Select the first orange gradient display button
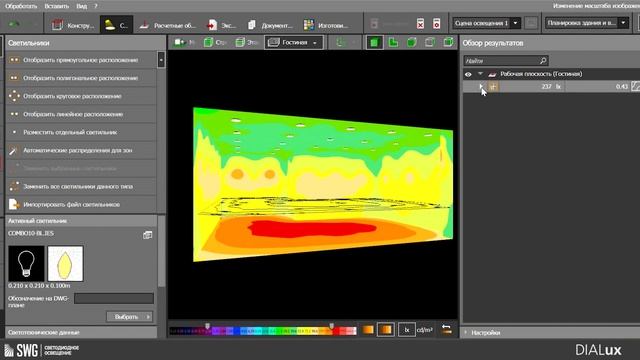The height and width of the screenshot is (360, 640). (368, 330)
